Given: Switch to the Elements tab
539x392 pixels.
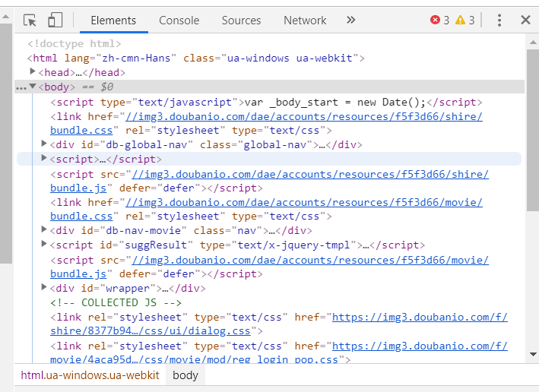Looking at the screenshot, I should [113, 21].
